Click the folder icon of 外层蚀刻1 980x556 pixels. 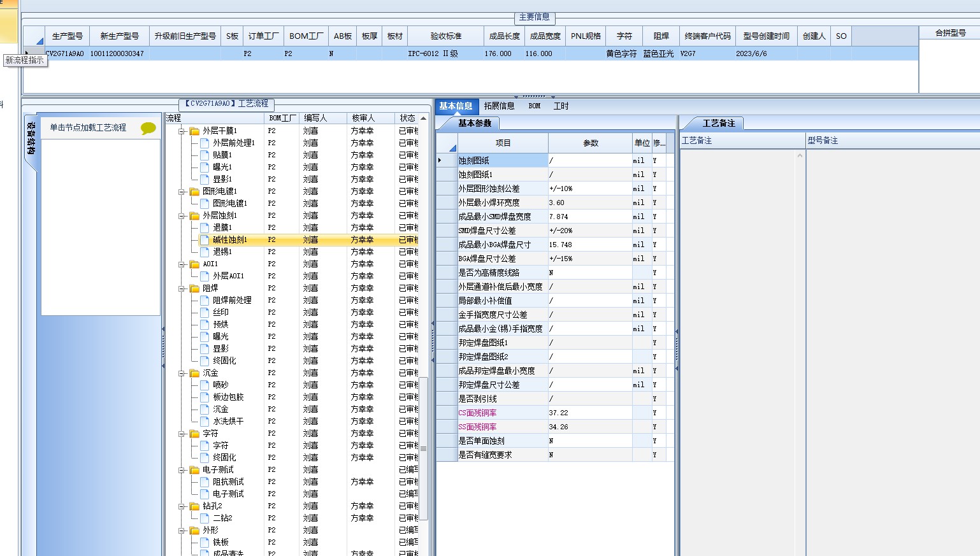click(x=194, y=215)
